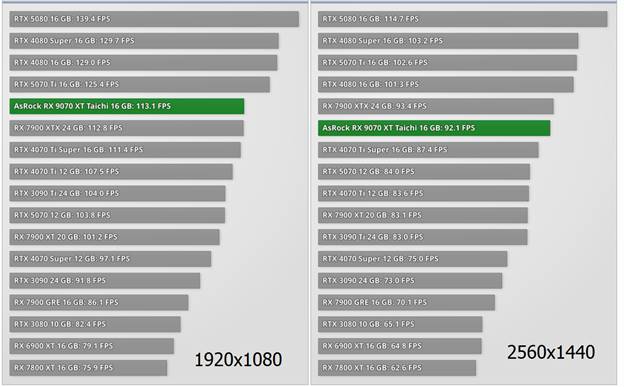This screenshot has height=387, width=624.
Task: Click the green ASRock RX 9070 XT 113.1 FPS bar
Action: click(x=127, y=106)
